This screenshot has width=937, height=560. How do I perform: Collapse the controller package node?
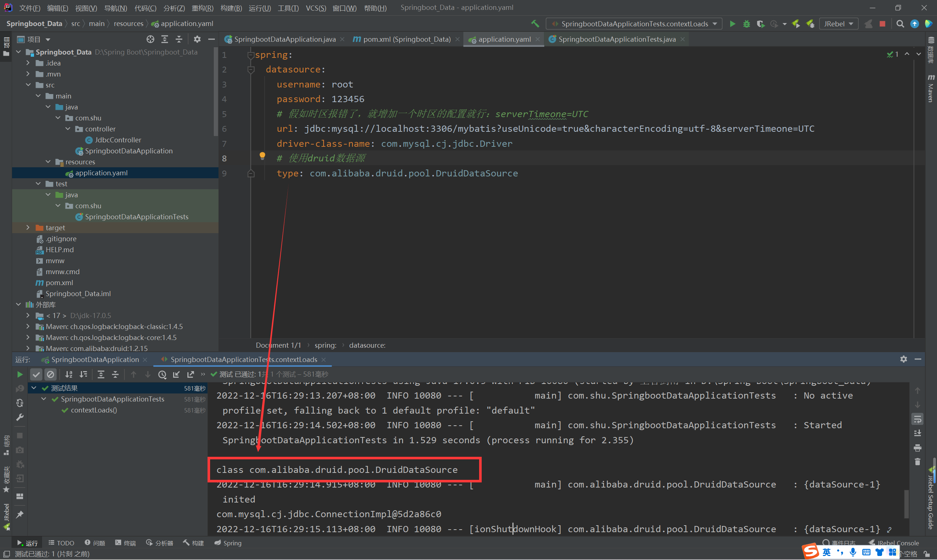point(68,129)
